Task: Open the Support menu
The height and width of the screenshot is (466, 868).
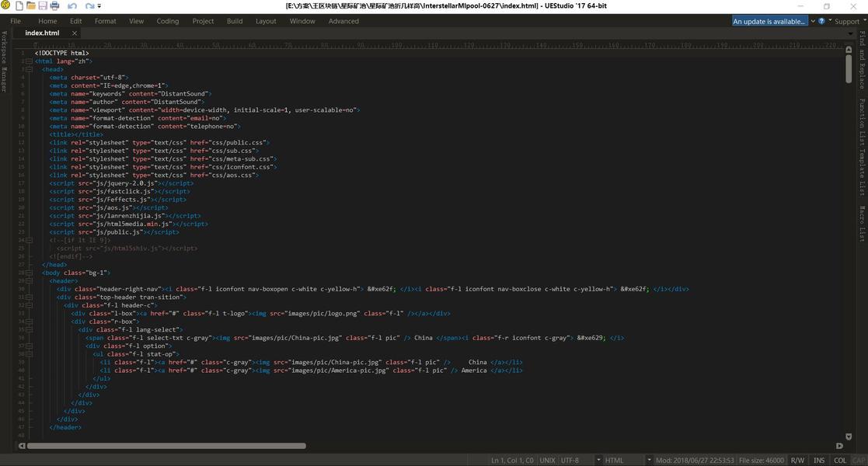Action: [847, 21]
